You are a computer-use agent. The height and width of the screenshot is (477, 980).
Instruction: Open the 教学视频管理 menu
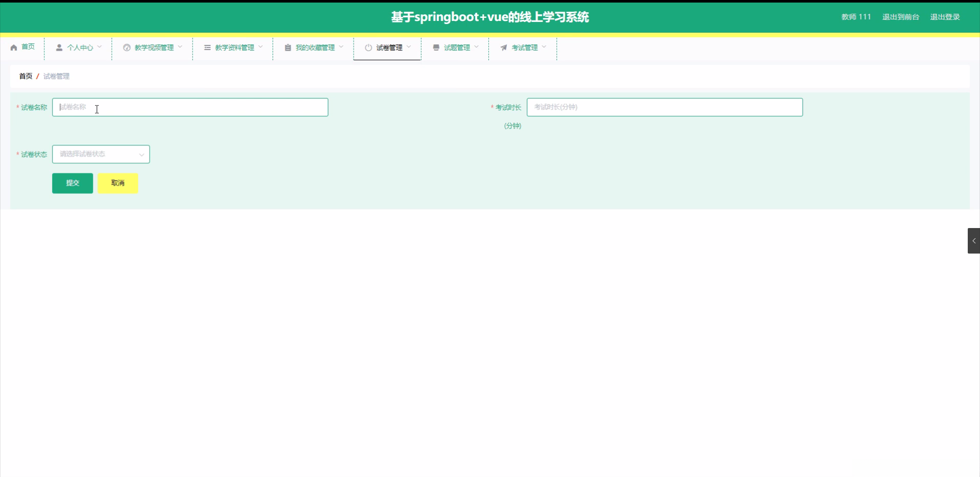153,47
